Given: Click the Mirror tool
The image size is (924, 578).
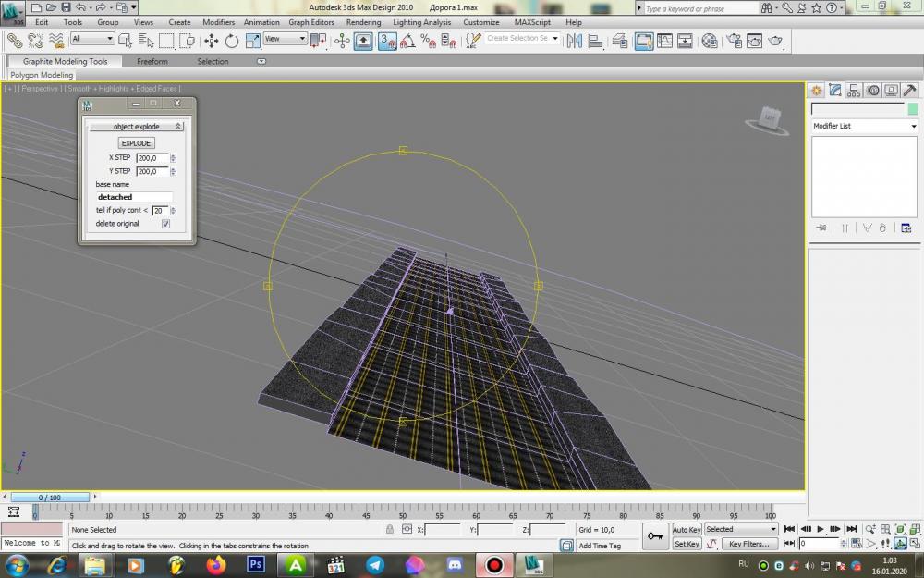Looking at the screenshot, I should [575, 40].
